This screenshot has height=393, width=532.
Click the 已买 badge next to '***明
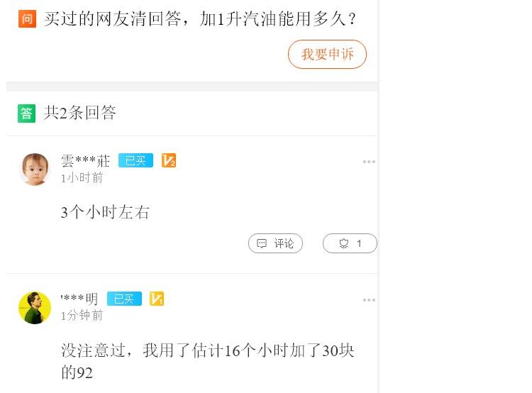tap(124, 299)
